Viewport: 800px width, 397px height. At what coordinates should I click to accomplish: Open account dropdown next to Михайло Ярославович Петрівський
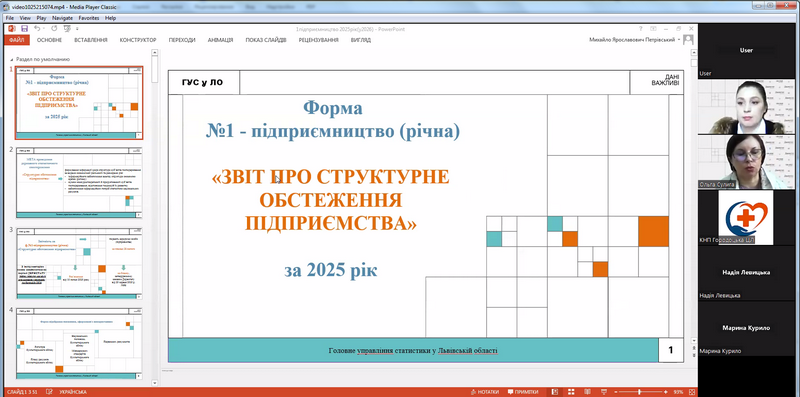click(679, 40)
